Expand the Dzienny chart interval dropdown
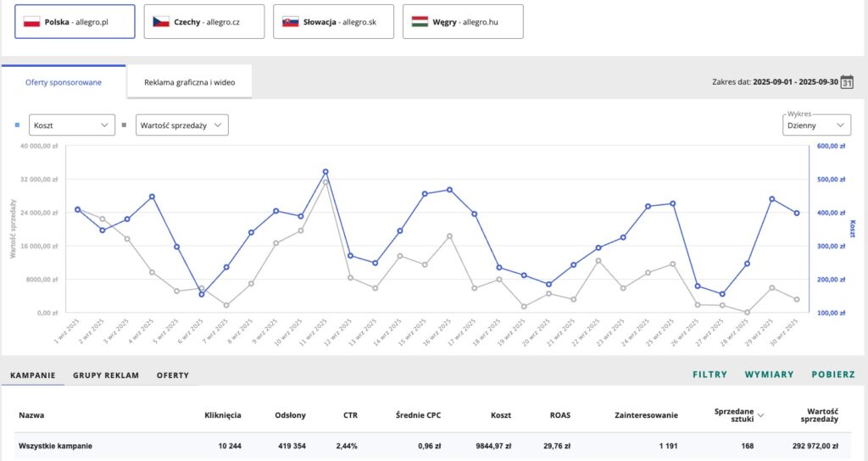 (x=815, y=125)
